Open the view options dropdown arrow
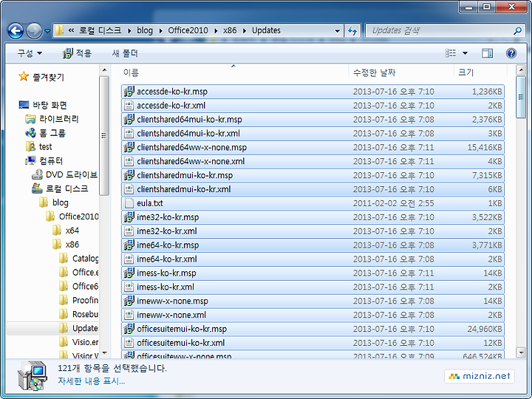532x399 pixels. [x=465, y=53]
